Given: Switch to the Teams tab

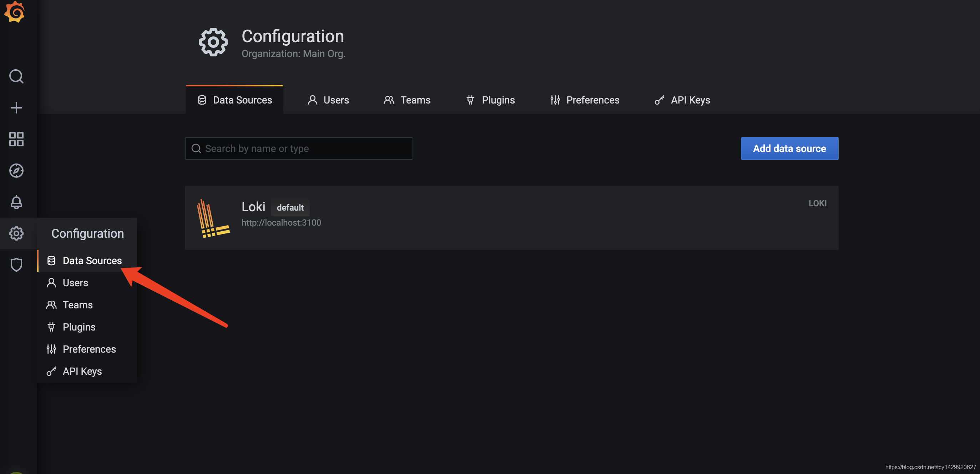Looking at the screenshot, I should point(407,100).
